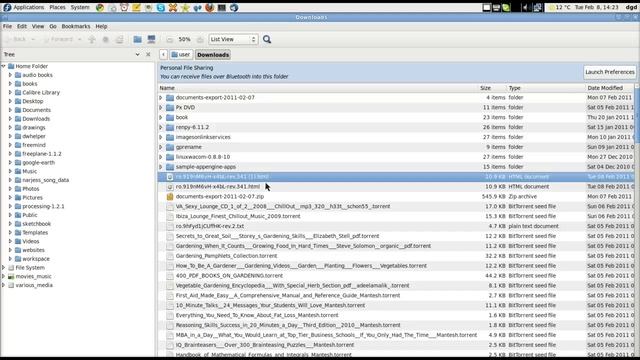Select workspace in the tree pane
This screenshot has height=360, width=640.
click(x=36, y=259)
